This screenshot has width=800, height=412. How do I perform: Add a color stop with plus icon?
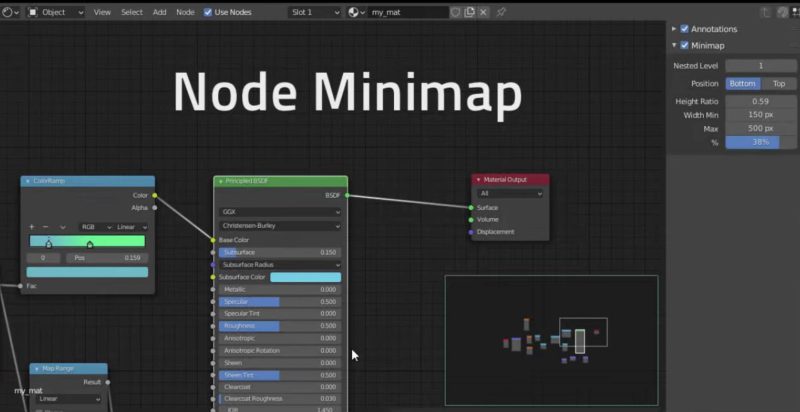pyautogui.click(x=32, y=227)
